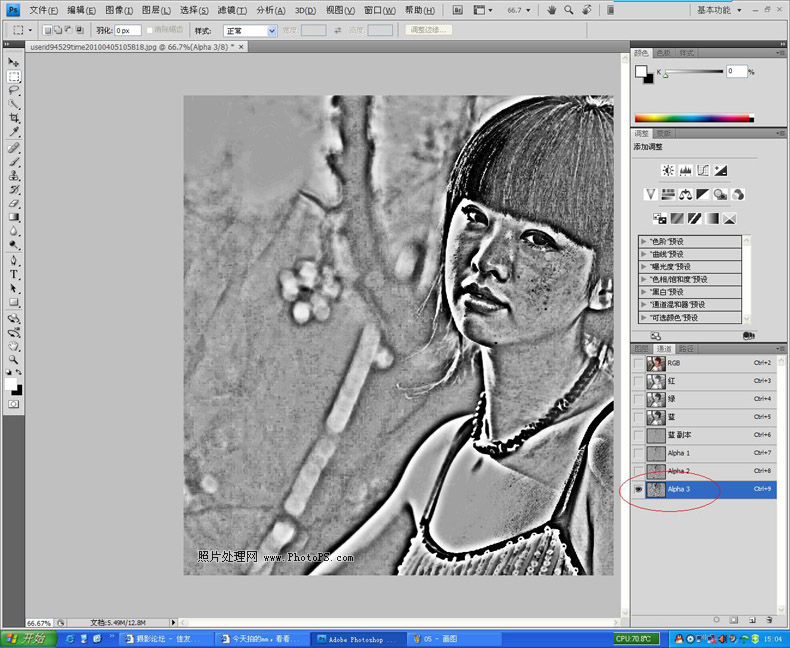The image size is (790, 648).
Task: Open the 文件 menu
Action: 43,10
